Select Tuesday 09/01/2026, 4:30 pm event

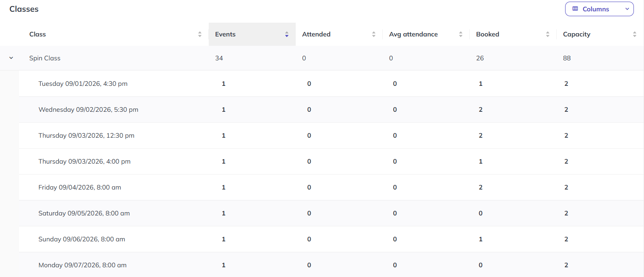click(83, 83)
